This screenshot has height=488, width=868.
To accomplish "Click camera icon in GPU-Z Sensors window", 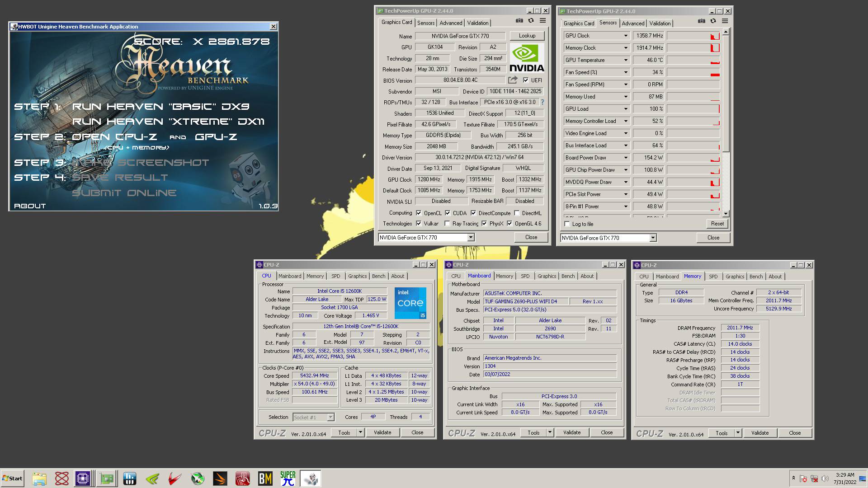I will [x=701, y=21].
